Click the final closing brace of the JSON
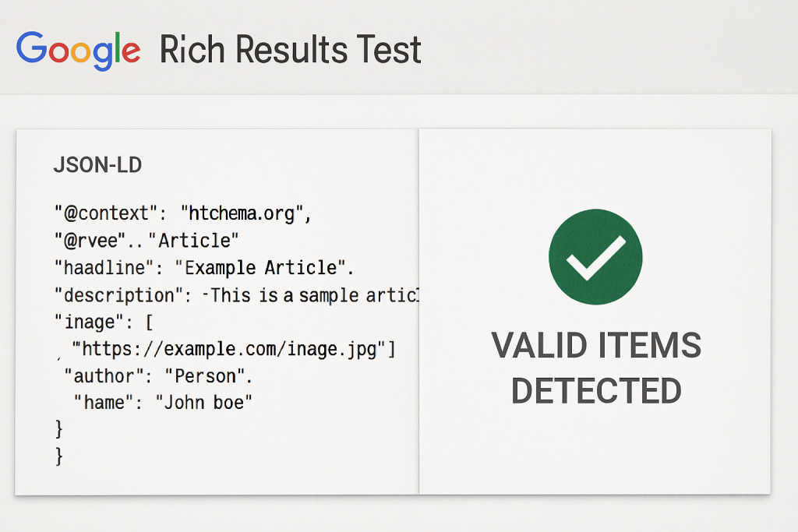Viewport: 798px width, 532px height. coord(59,456)
